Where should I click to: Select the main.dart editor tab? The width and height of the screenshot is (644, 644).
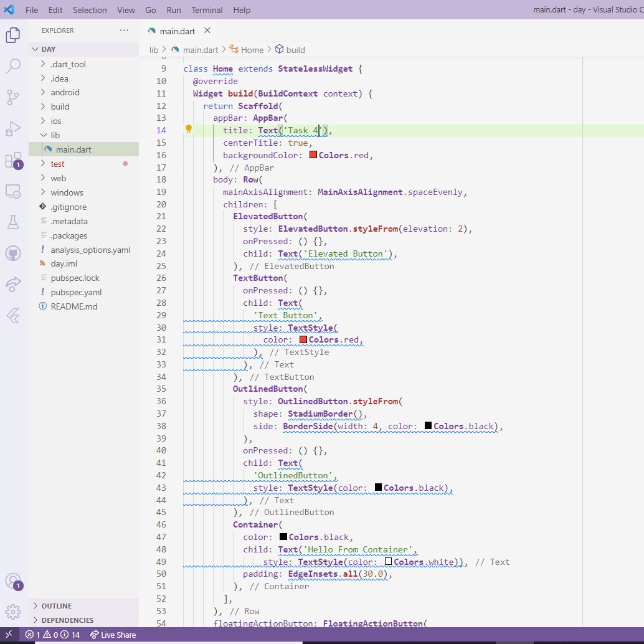point(178,31)
